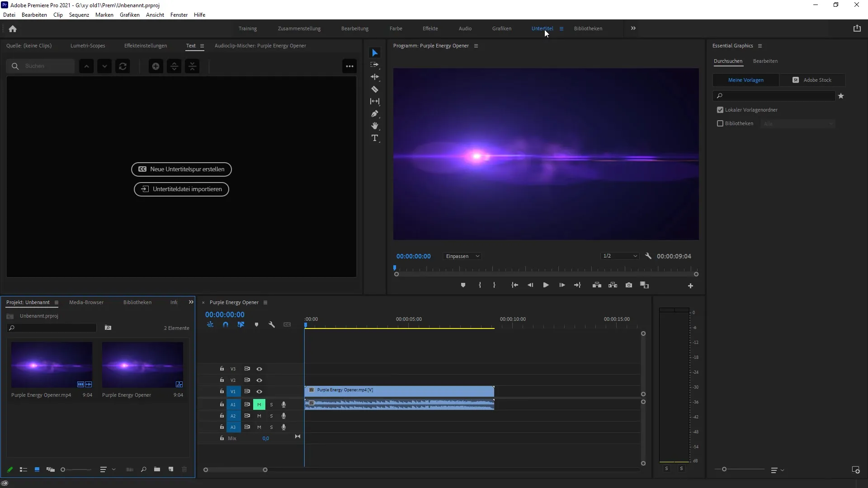
Task: Click merge caption segments icon
Action: coord(193,66)
